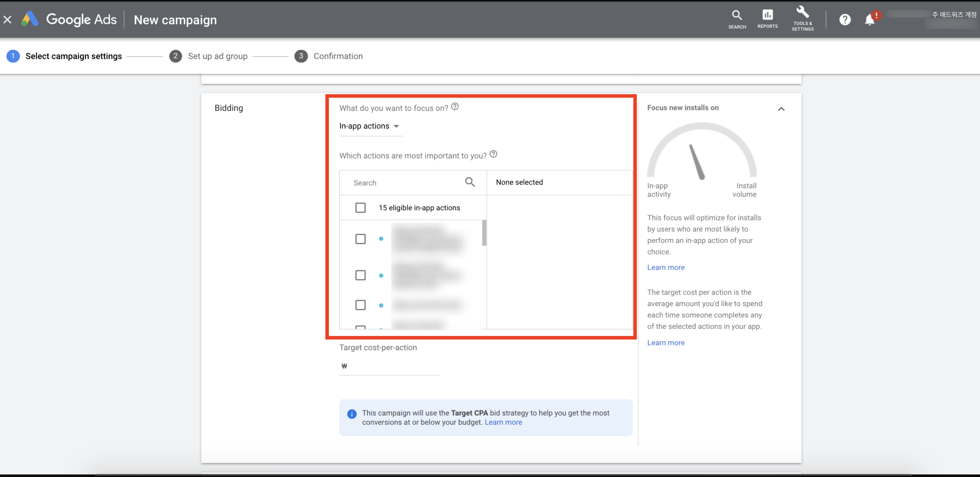Check the 15 eligible in-app actions checkbox
Screen dimensions: 980x477
point(360,208)
